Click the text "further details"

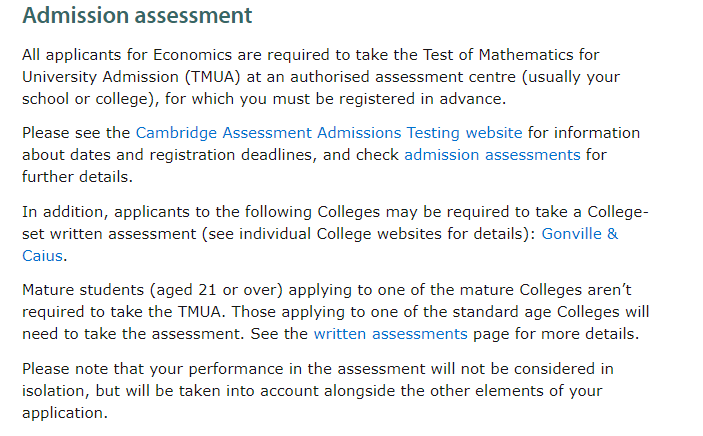(x=75, y=176)
